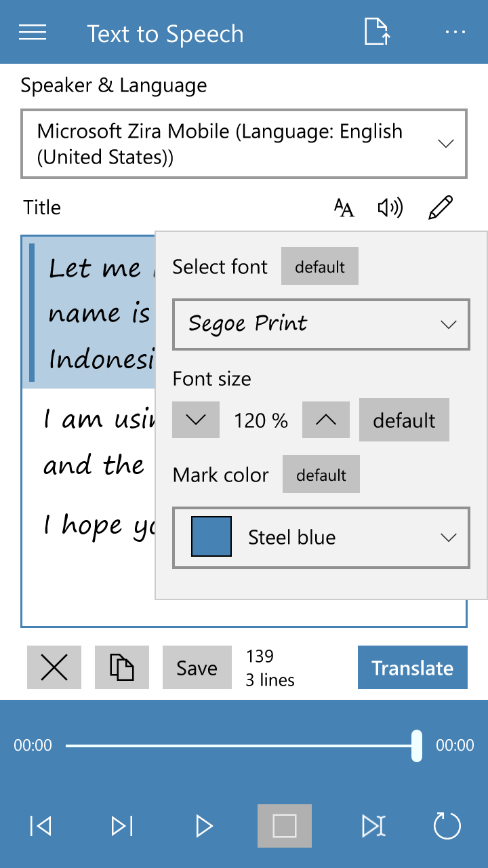Click the copy text icon
The width and height of the screenshot is (488, 868).
122,667
